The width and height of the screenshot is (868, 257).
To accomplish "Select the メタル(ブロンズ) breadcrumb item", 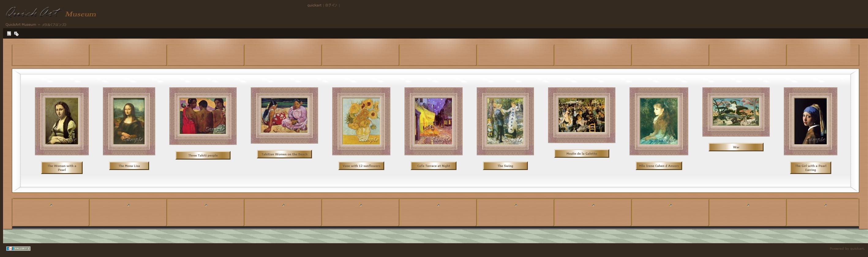I will (x=54, y=25).
